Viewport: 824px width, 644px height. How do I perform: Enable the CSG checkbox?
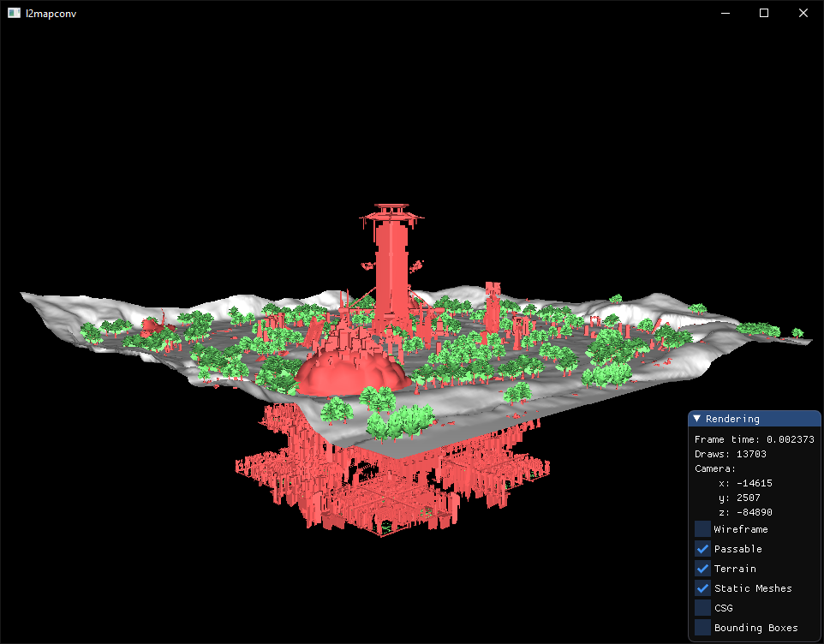[702, 608]
